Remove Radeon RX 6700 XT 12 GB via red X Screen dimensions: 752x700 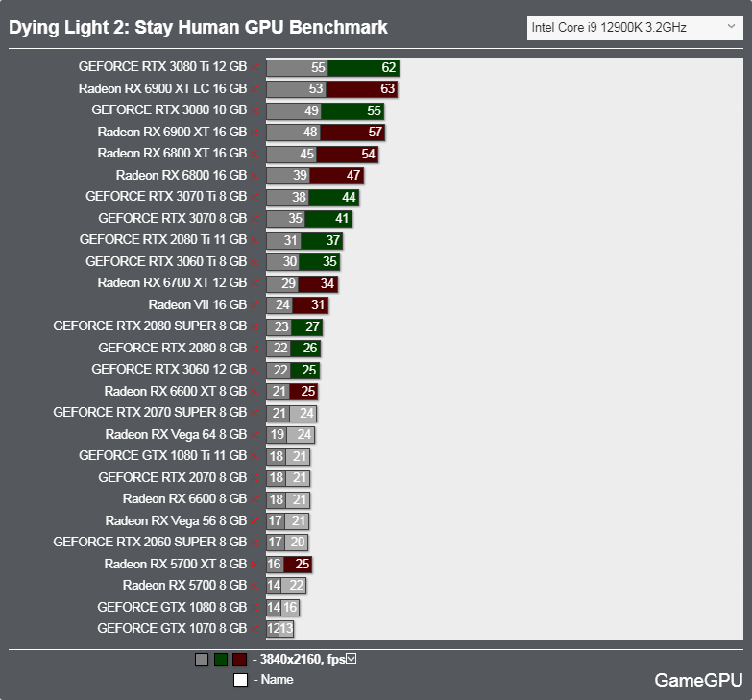[255, 284]
